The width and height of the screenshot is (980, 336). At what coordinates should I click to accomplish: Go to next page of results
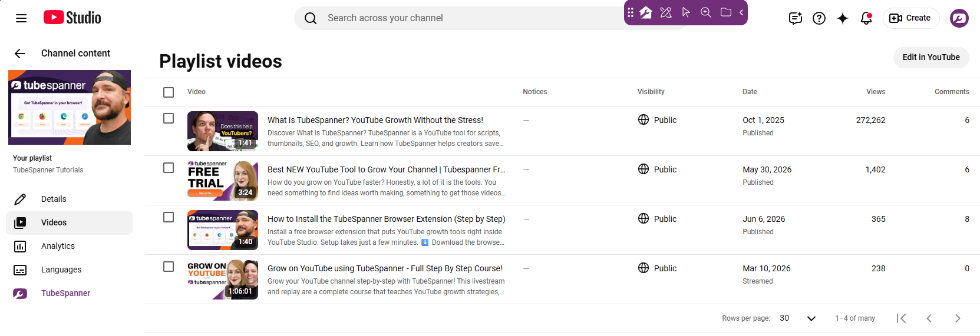tap(958, 318)
